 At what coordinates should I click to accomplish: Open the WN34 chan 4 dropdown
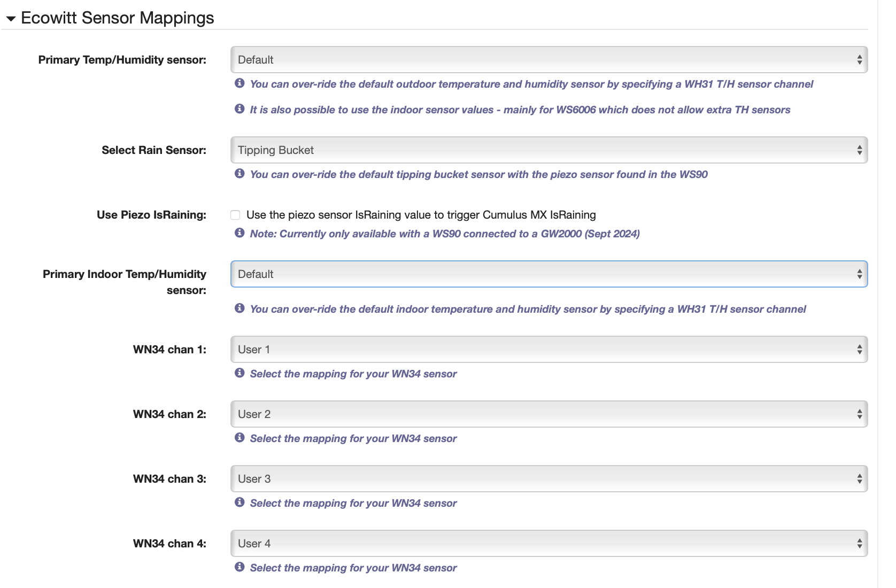[x=549, y=544]
